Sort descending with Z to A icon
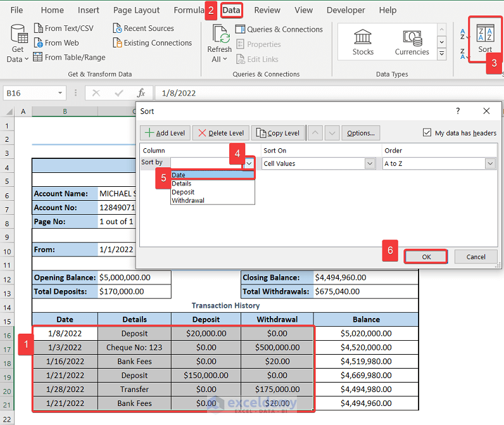Screen dimensions: 504x425 [x=463, y=54]
